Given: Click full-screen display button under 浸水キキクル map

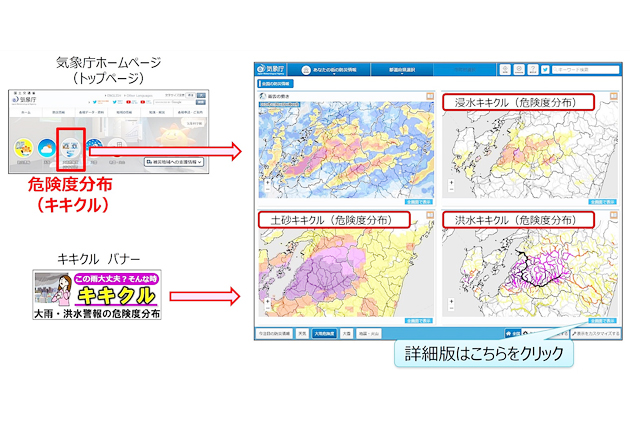Looking at the screenshot, I should [602, 202].
